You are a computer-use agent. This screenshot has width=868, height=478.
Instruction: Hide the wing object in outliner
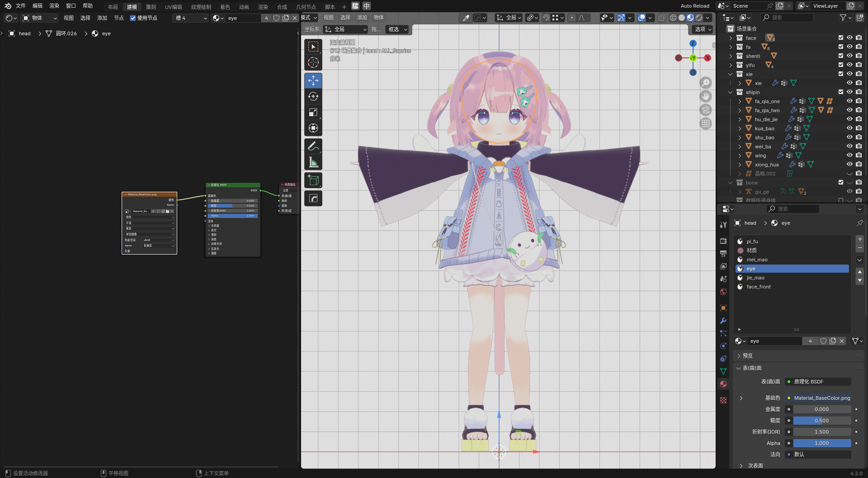coord(849,155)
